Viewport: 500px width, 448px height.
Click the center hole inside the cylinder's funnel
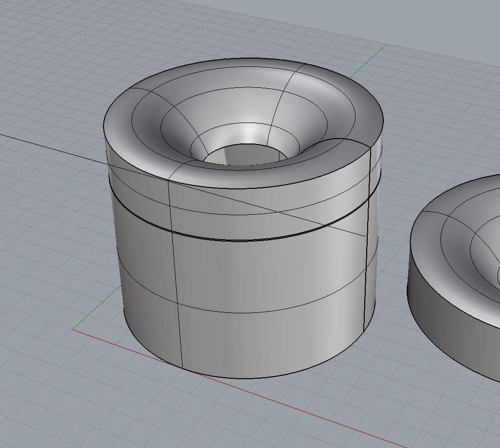[x=246, y=155]
